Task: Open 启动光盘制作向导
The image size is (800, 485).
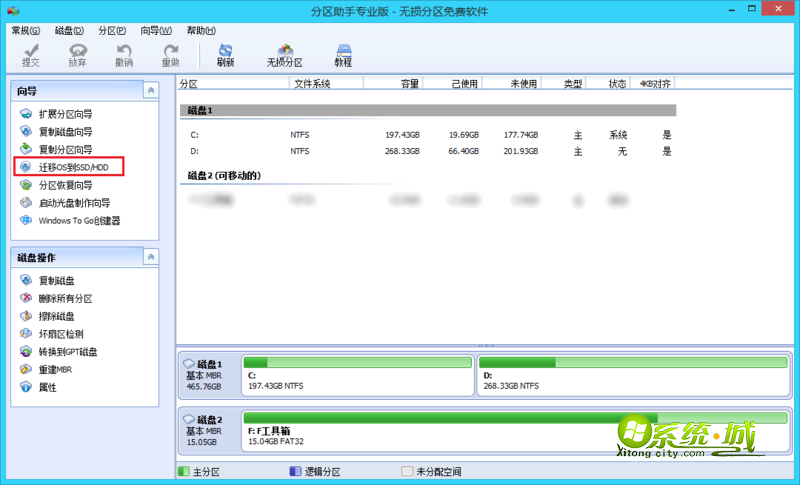Action: [x=65, y=203]
